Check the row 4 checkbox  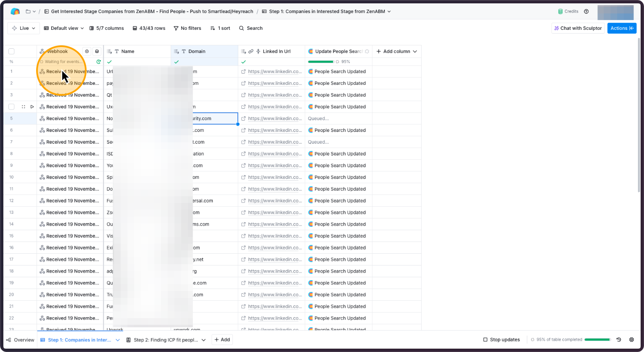pyautogui.click(x=11, y=107)
